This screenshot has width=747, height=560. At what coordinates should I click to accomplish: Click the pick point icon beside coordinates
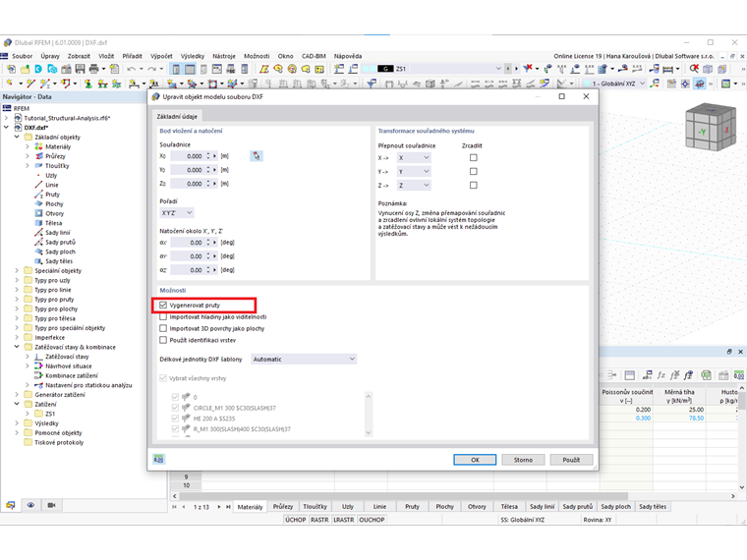257,155
